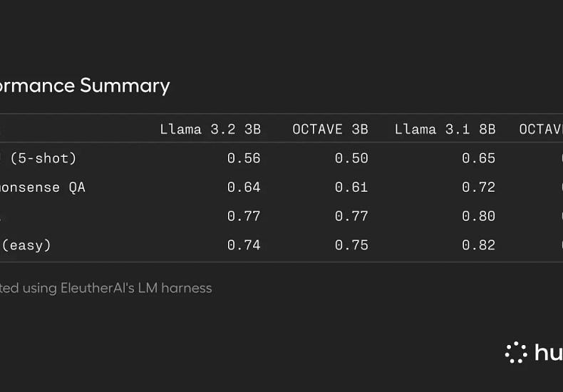Select 0.72 in the Commonsense QA row
Viewport: 563px width, 392px height.
tap(479, 187)
